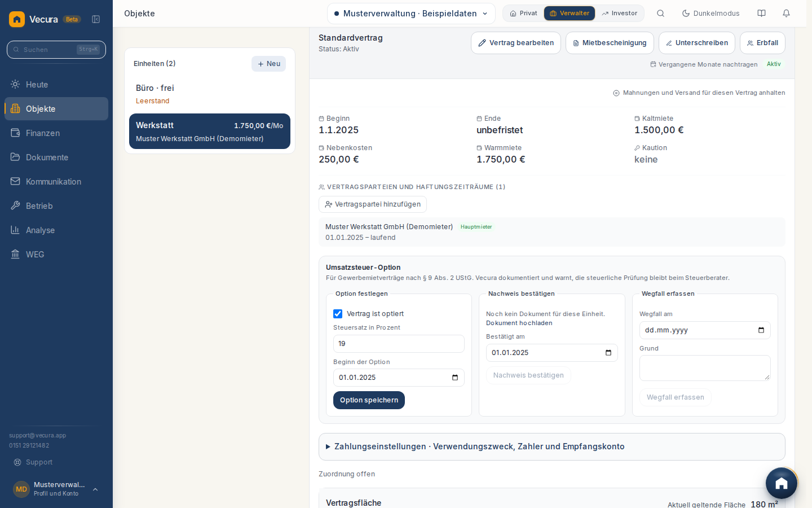Expand Zahlungseinstellungen section
The width and height of the screenshot is (812, 508).
coord(552,446)
